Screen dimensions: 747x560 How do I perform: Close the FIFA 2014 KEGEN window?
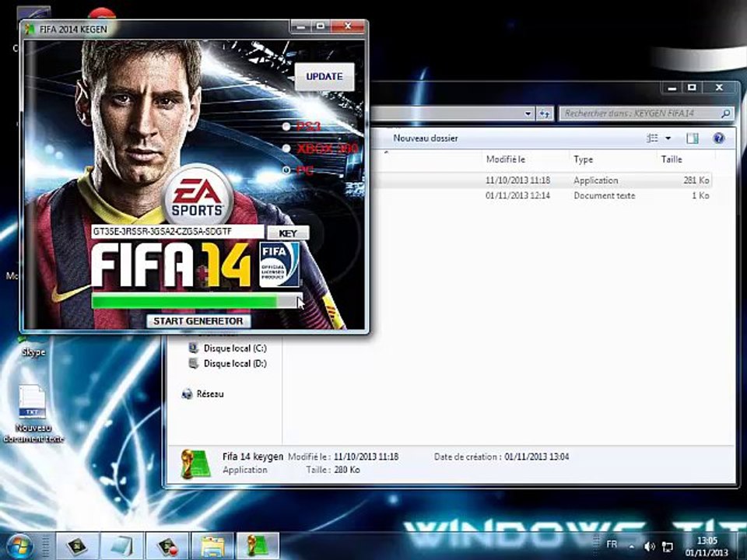coord(347,26)
